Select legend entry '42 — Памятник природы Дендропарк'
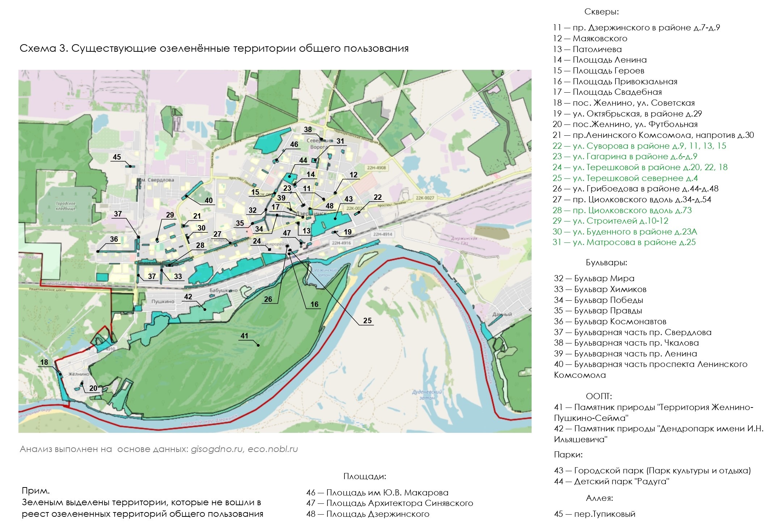Viewport: 782px width, 532px height. [659, 434]
